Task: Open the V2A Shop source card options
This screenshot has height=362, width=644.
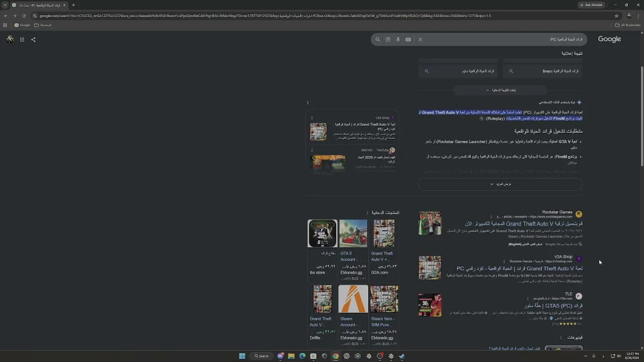Action: [x=311, y=118]
